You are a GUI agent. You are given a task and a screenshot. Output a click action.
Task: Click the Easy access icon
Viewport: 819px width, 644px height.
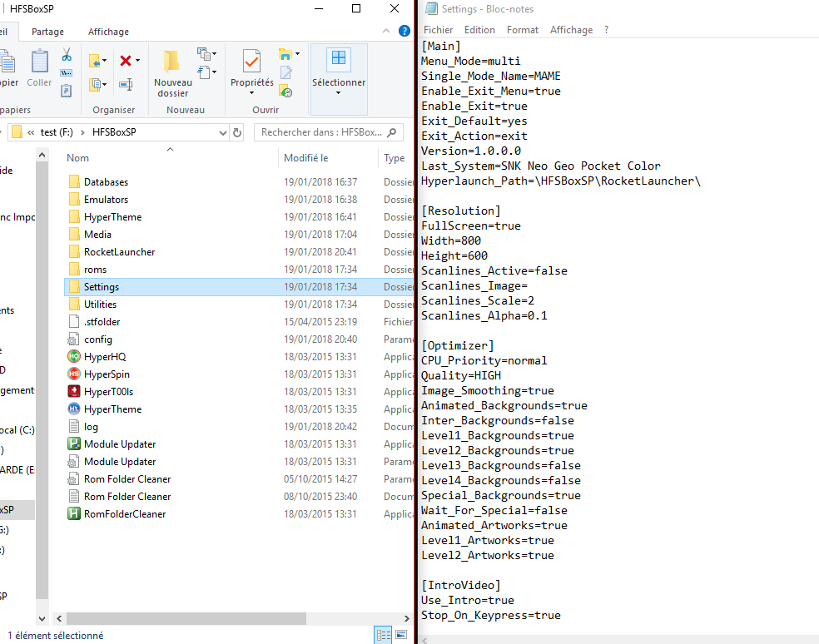204,72
